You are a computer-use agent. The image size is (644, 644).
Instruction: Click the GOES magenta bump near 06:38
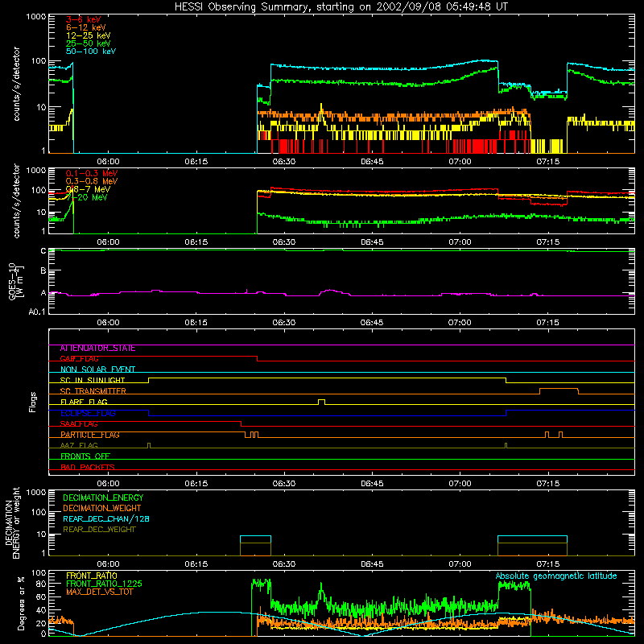point(331,291)
